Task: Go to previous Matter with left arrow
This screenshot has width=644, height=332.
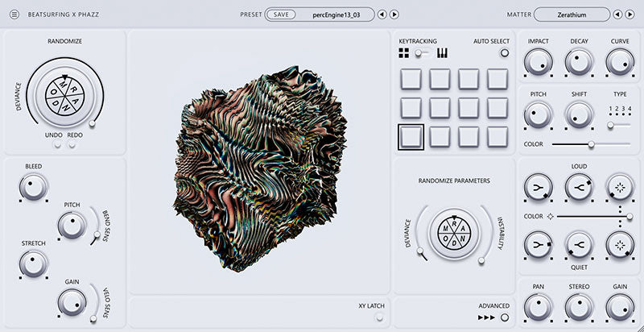Action: pyautogui.click(x=617, y=15)
